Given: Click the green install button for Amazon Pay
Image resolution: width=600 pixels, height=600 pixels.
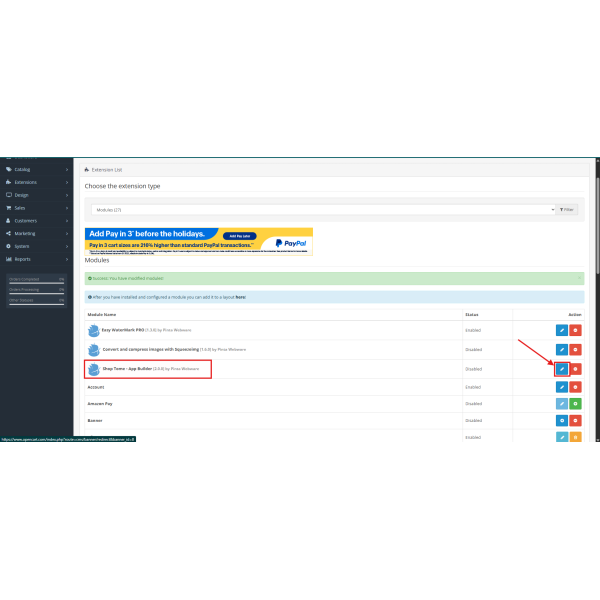Looking at the screenshot, I should pyautogui.click(x=575, y=404).
